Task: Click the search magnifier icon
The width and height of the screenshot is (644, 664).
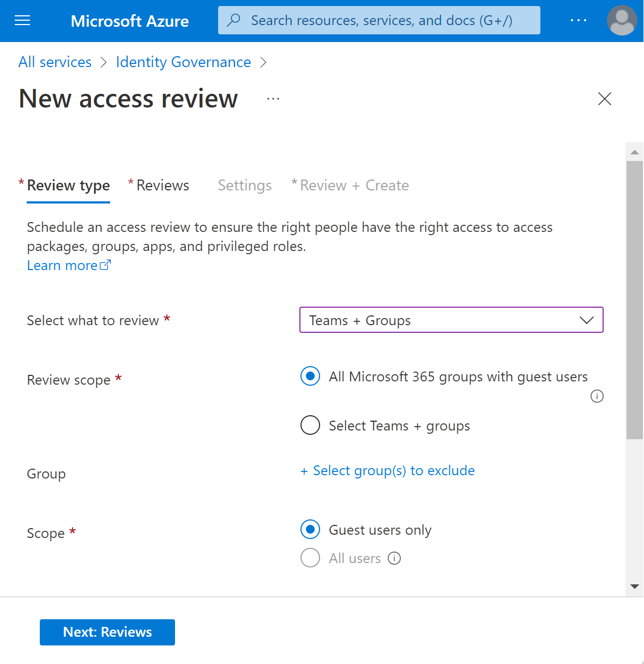Action: [x=234, y=20]
